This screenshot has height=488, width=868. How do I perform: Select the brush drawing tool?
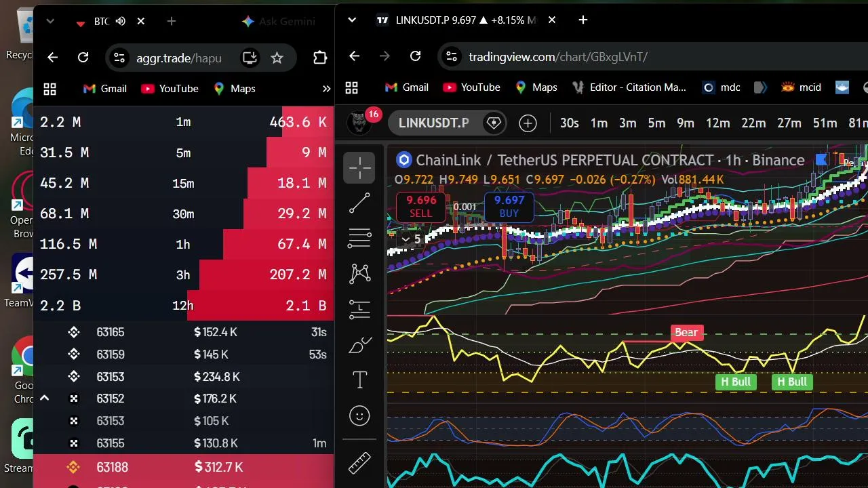[359, 345]
